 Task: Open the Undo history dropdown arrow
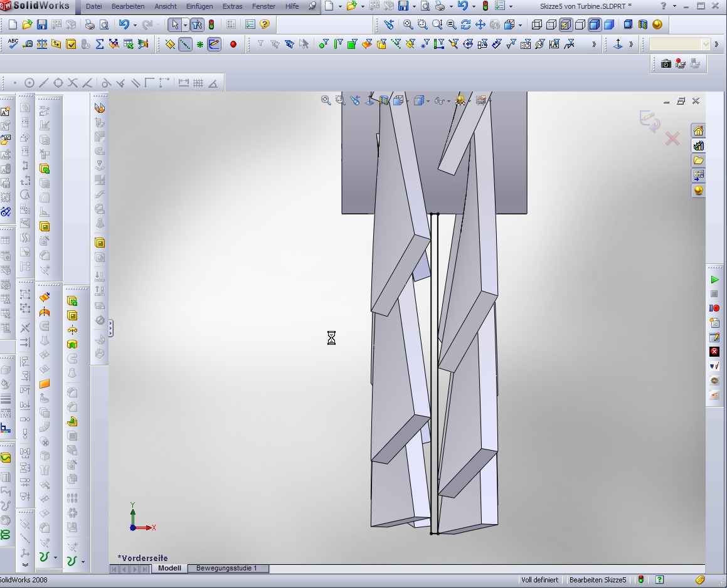coord(135,25)
